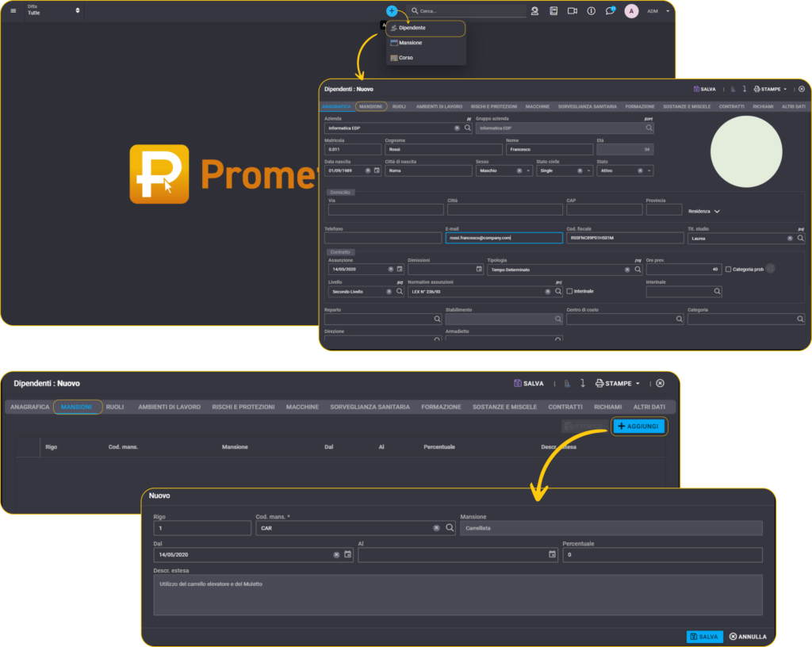Open lookup for the Interinale field

click(717, 292)
